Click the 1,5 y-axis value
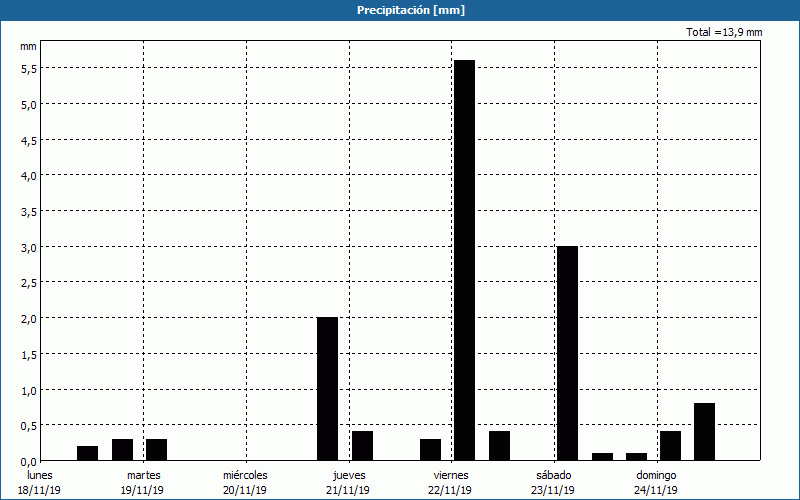 pos(29,355)
